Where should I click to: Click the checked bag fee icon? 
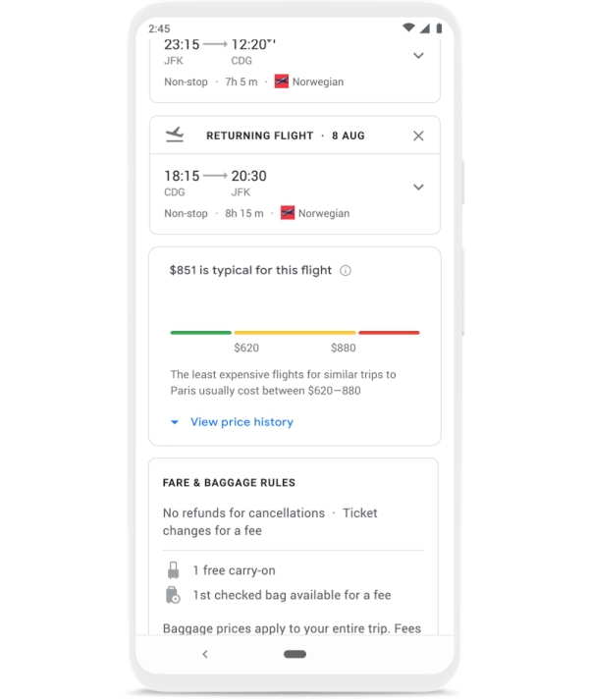click(x=174, y=595)
